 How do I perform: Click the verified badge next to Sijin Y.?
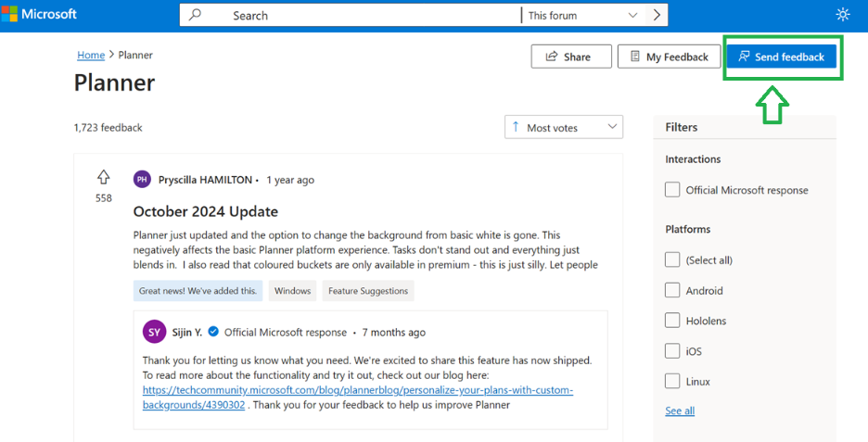tap(213, 332)
